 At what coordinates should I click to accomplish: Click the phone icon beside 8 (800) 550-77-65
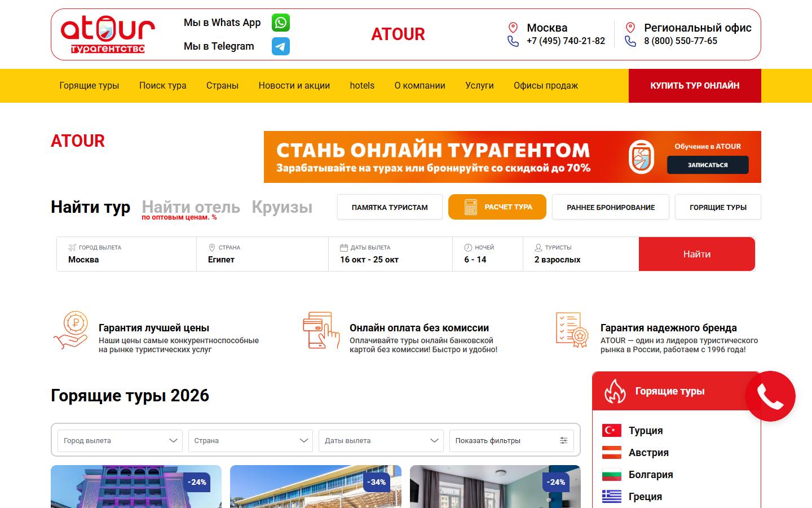[630, 41]
